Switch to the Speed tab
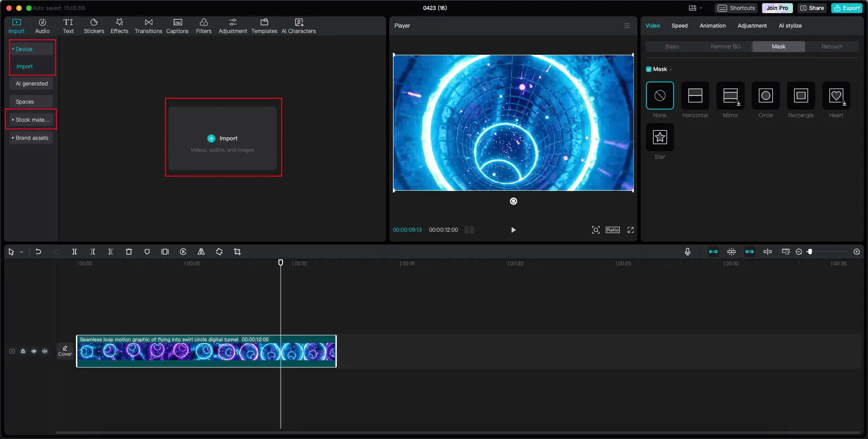 679,26
